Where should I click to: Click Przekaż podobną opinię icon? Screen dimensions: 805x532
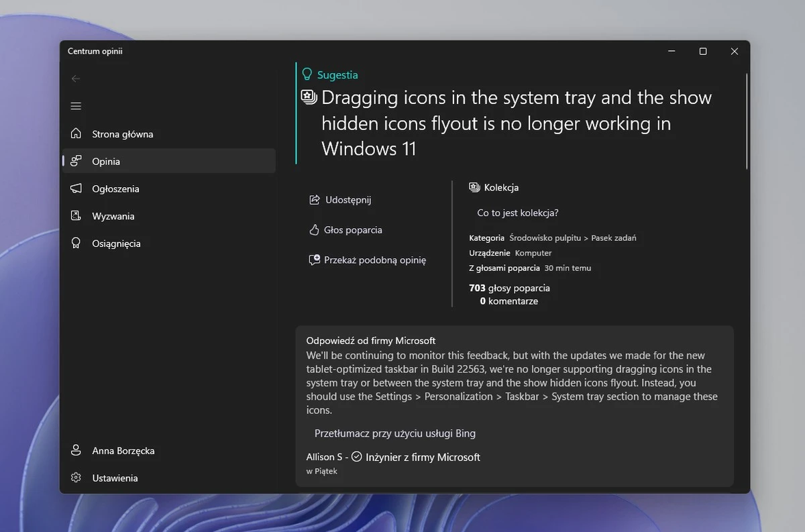(x=314, y=260)
